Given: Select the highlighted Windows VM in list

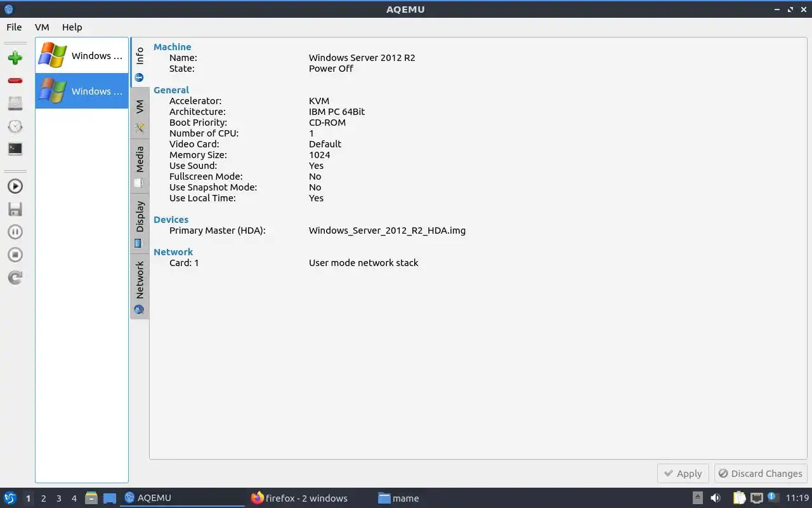Looking at the screenshot, I should point(82,91).
